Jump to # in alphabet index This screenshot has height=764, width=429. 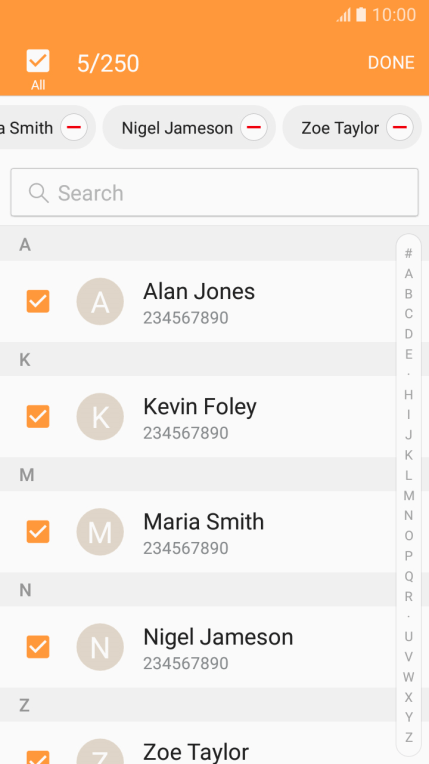409,253
